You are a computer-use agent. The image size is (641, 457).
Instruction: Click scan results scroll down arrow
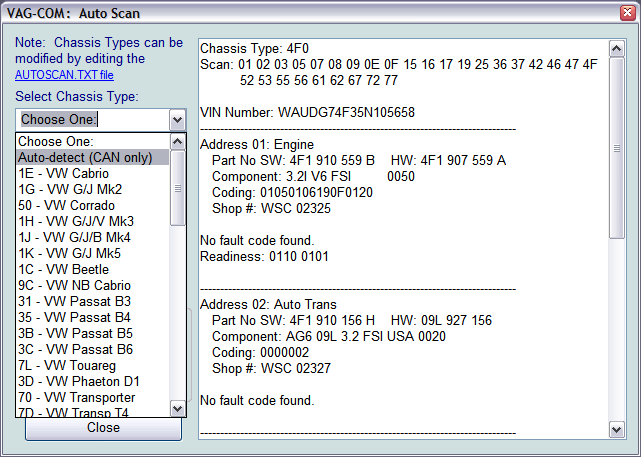click(x=616, y=430)
